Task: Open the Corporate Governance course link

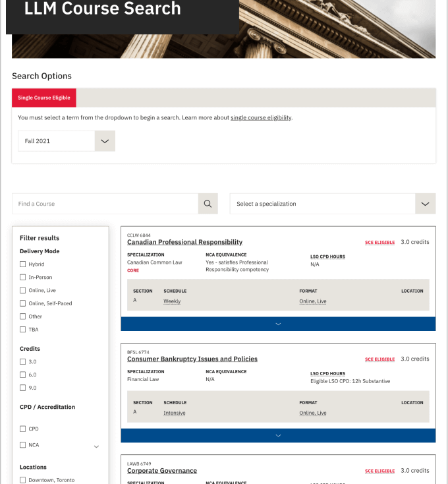Action: [162, 471]
